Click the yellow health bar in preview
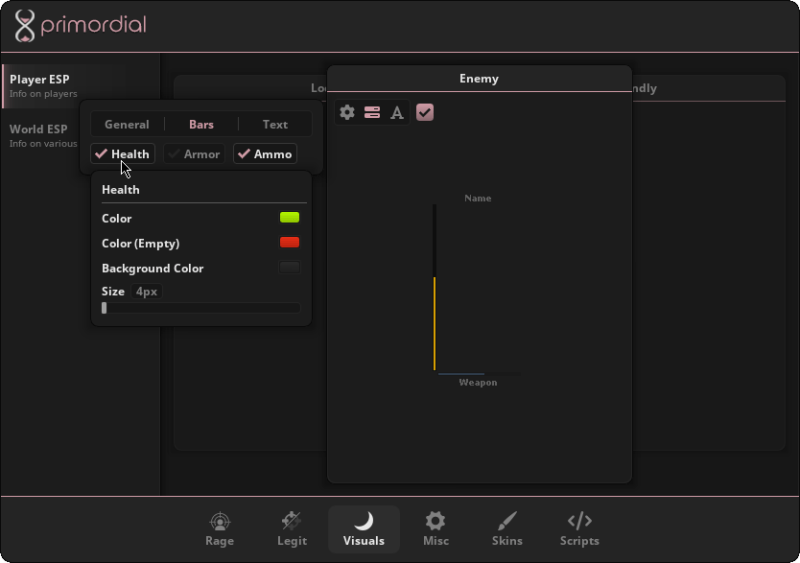Screen dimensions: 800x563 435,324
